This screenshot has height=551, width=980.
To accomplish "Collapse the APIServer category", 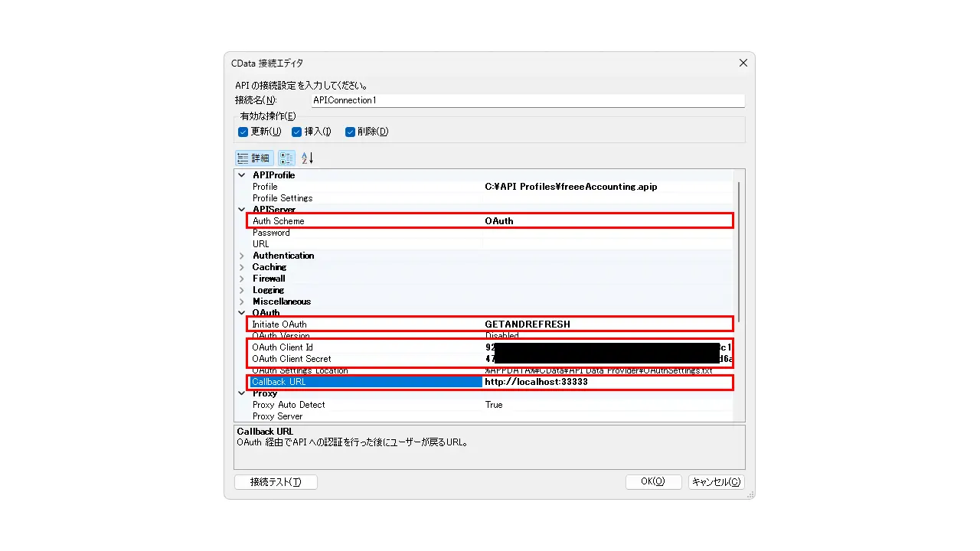I will [242, 210].
